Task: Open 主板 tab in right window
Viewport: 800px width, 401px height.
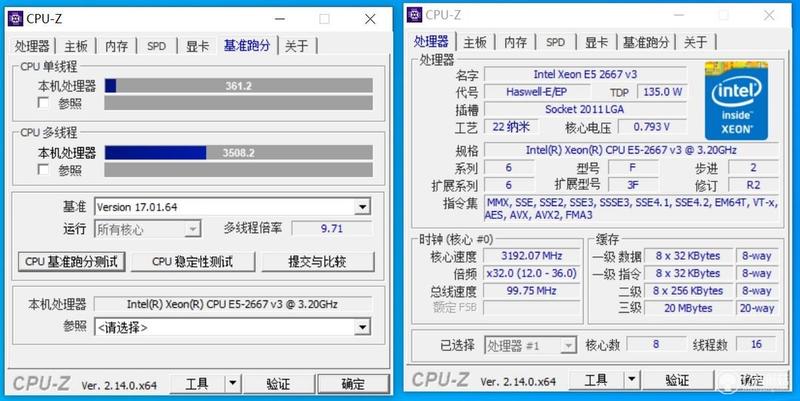Action: click(475, 42)
